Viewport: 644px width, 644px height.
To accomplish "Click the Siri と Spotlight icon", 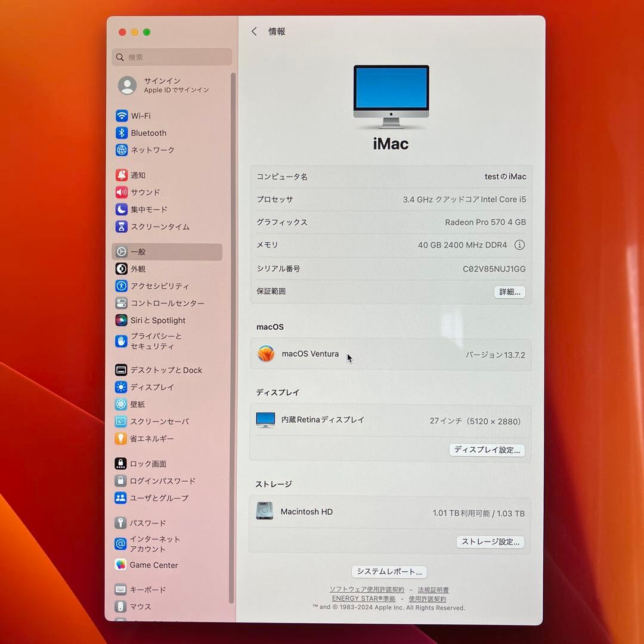I will coord(120,320).
